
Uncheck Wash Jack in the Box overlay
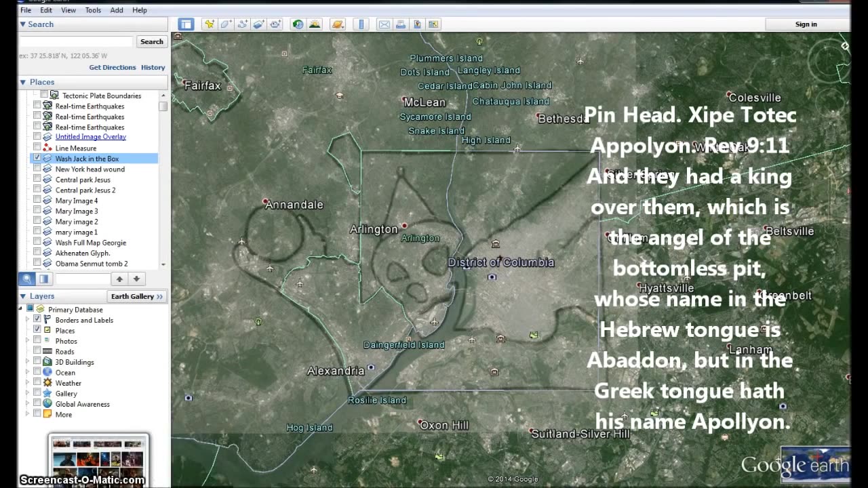pyautogui.click(x=37, y=159)
